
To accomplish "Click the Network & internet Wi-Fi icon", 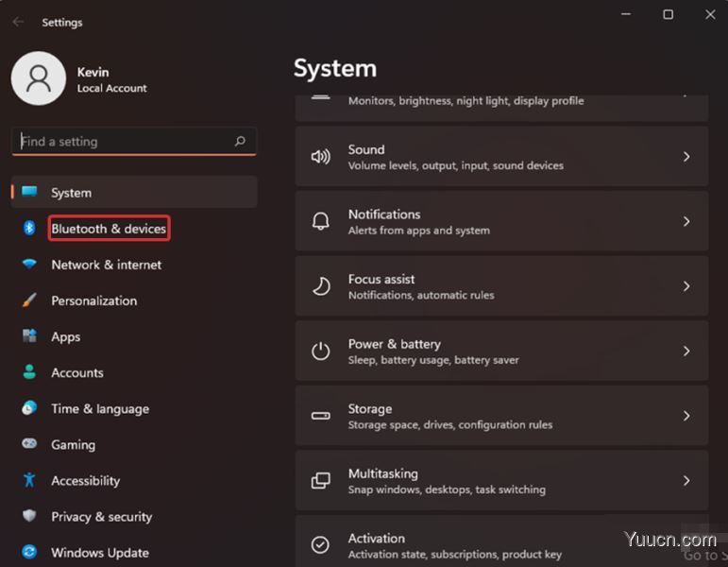I will [29, 265].
